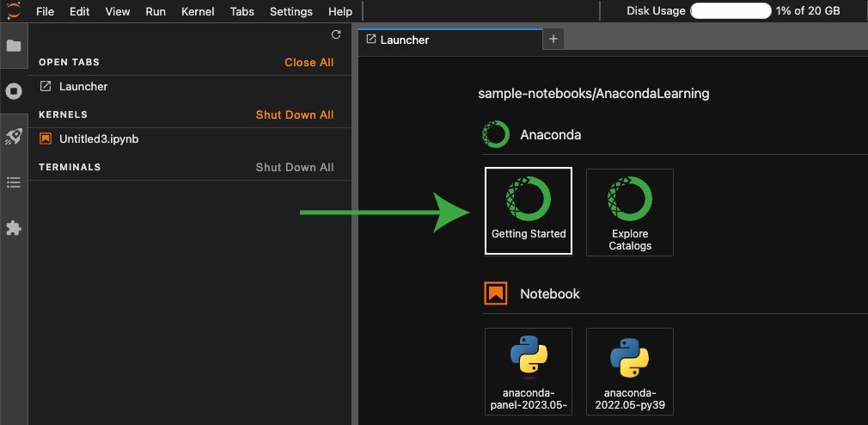868x425 pixels.
Task: Launch the Explore Catalogs card
Action: (x=630, y=212)
